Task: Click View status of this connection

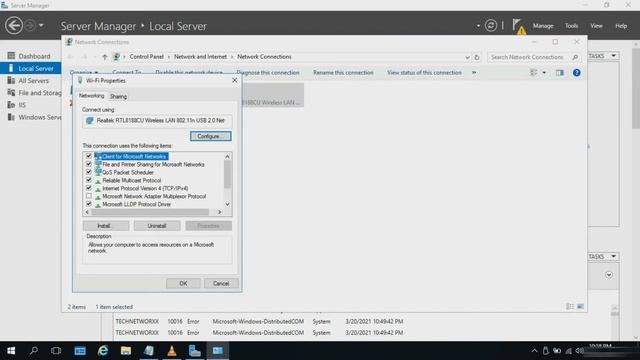Action: (424, 73)
